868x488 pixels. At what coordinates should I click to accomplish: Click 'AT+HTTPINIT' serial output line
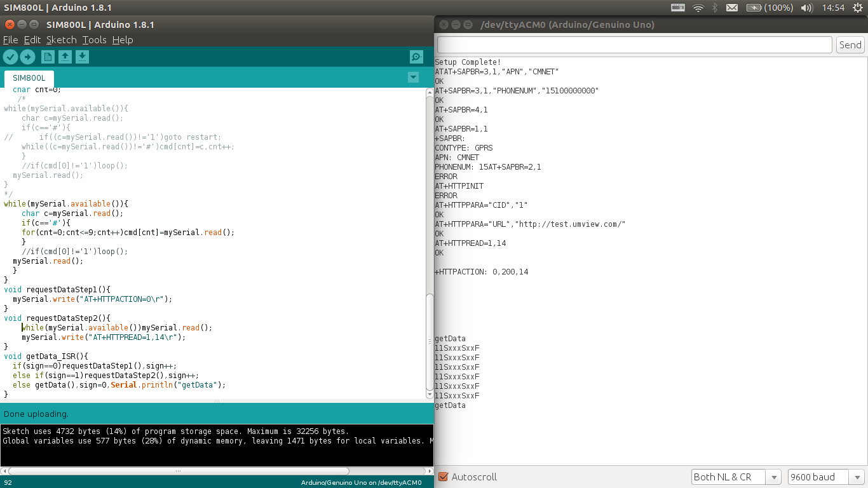coord(459,186)
